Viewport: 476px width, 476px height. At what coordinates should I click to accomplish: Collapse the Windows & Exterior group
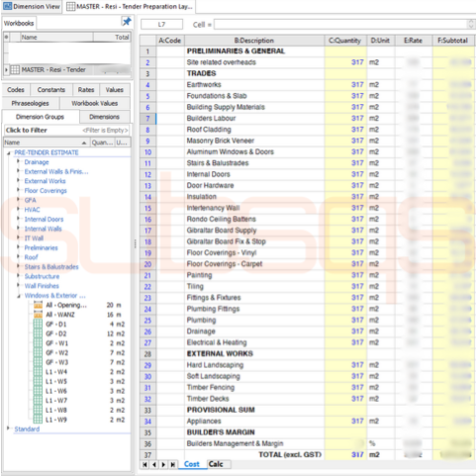tap(19, 296)
